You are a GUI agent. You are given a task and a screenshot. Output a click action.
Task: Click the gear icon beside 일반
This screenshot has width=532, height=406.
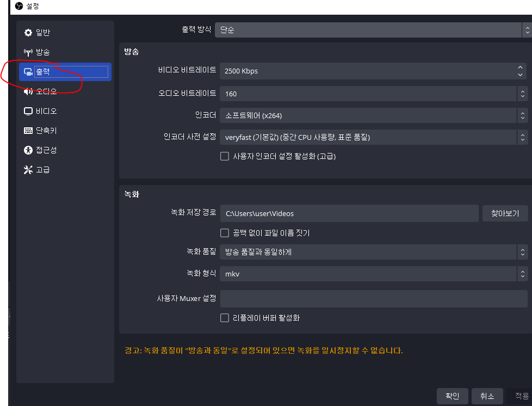click(28, 33)
